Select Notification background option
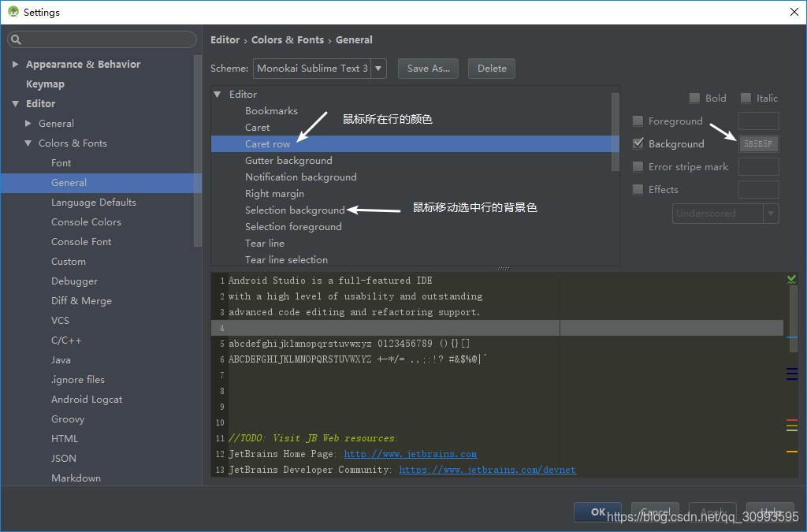 301,177
